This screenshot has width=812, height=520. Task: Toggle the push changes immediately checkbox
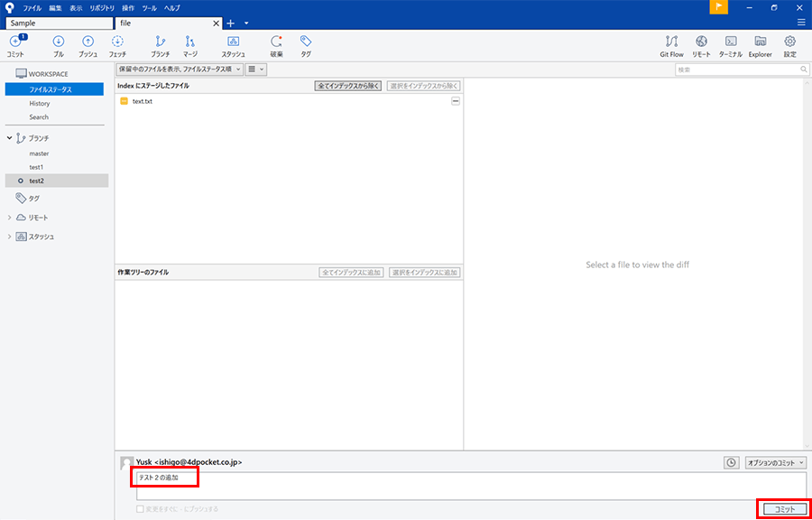tap(140, 508)
